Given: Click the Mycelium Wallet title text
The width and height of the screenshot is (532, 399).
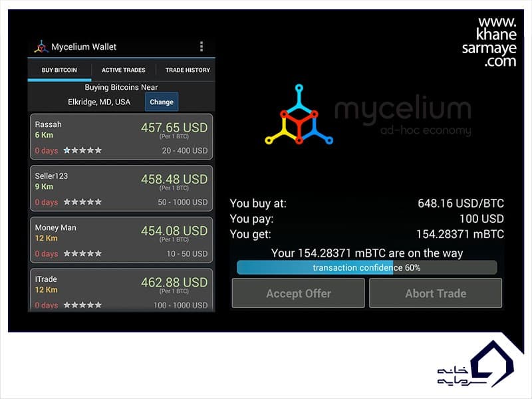Looking at the screenshot, I should click(84, 47).
